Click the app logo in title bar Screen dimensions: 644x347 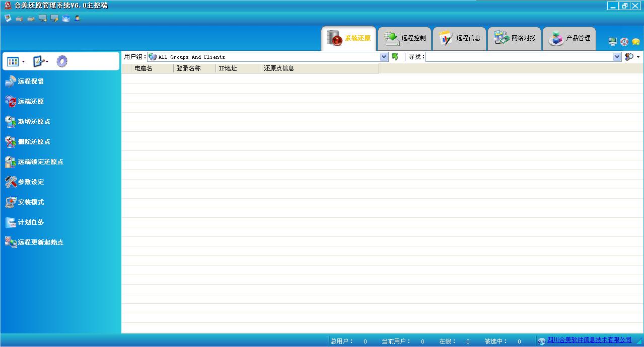click(8, 6)
